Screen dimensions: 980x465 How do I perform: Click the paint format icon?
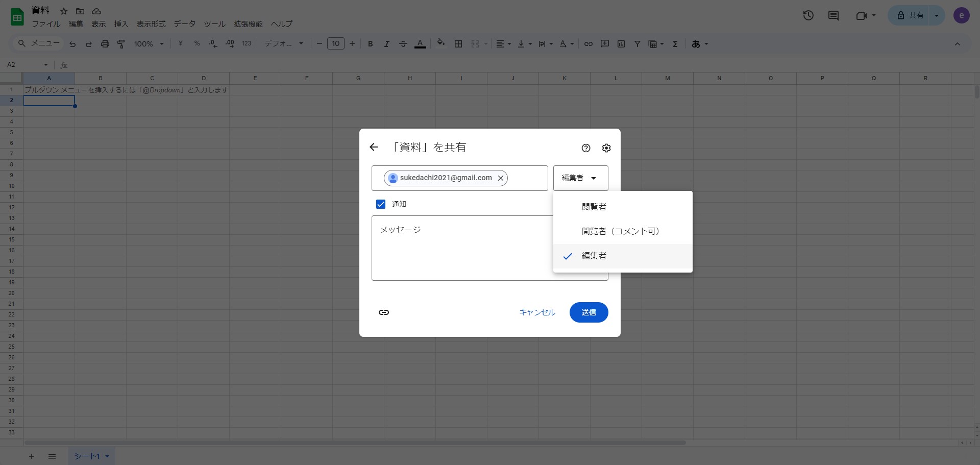[x=121, y=44]
